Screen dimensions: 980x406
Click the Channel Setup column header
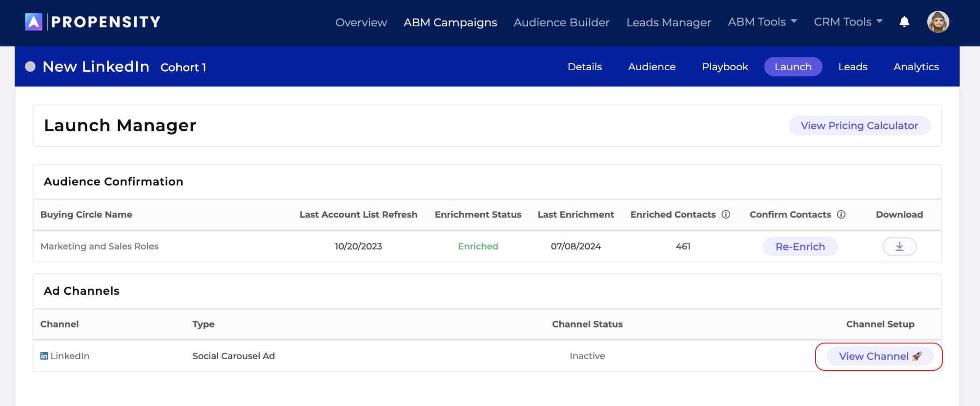(880, 324)
